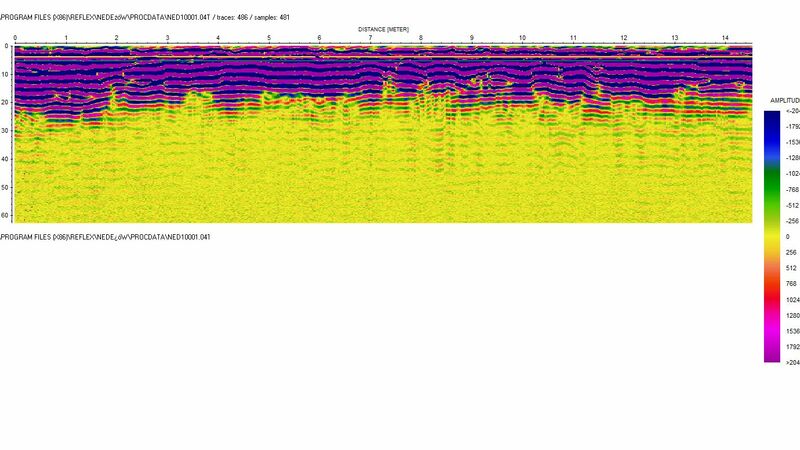Click the -768 label on amplitude scale

[791, 189]
